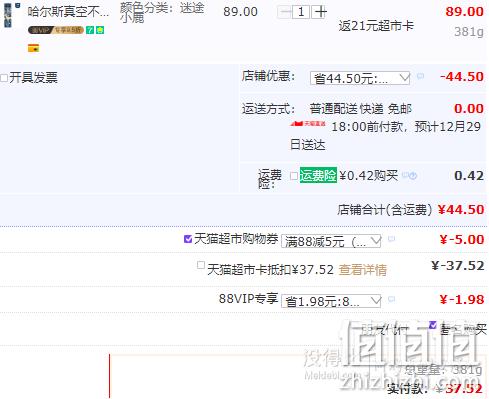The image size is (489, 399).
Task: Uncheck the 天猫超市购物券 coupon checkbox
Action: pyautogui.click(x=188, y=239)
